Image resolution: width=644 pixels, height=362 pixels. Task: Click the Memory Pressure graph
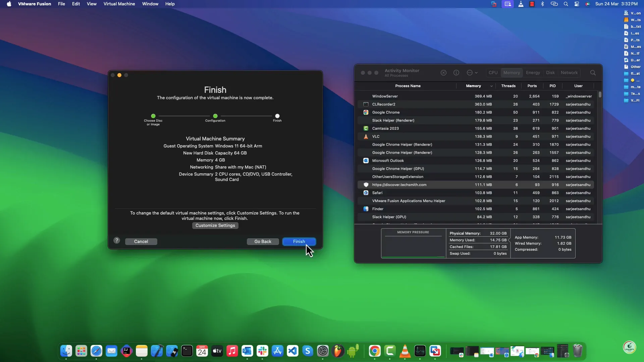point(413,243)
